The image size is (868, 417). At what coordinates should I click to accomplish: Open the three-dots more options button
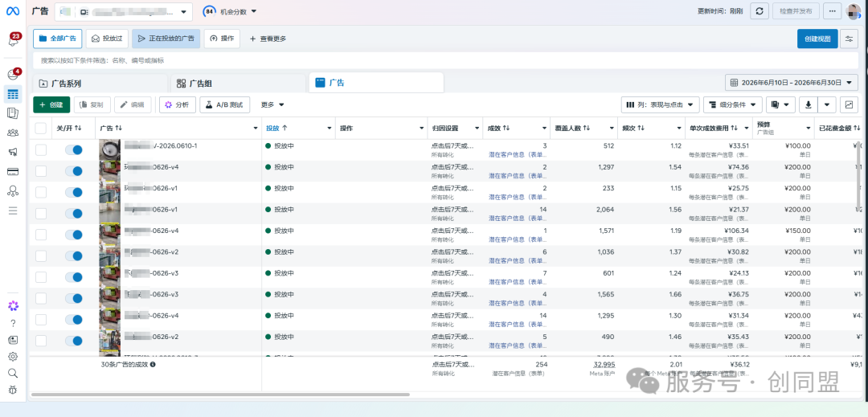[833, 11]
